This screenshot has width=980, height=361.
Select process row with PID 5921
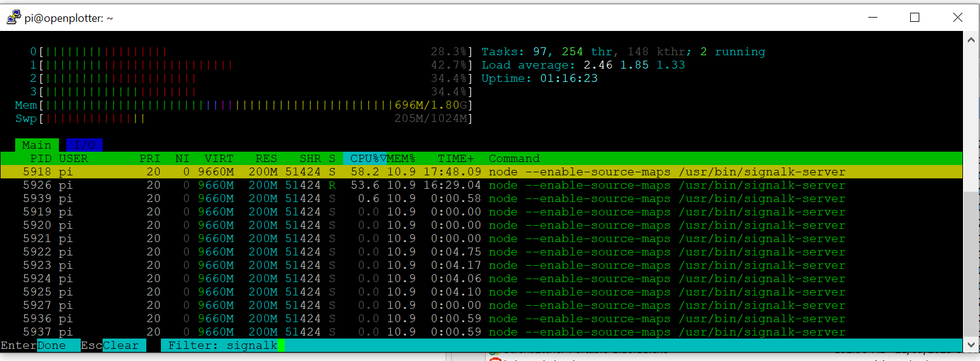(x=481, y=238)
